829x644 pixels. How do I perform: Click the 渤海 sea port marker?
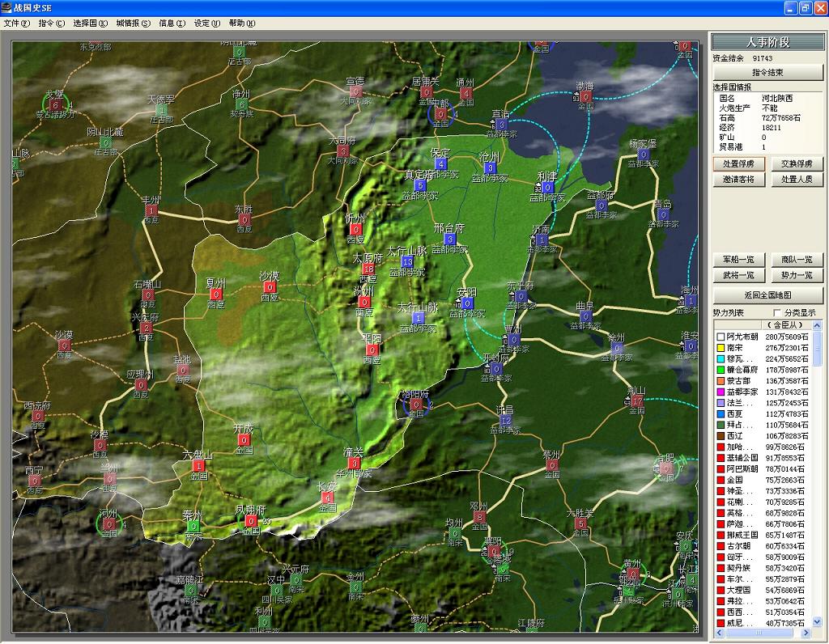[585, 96]
